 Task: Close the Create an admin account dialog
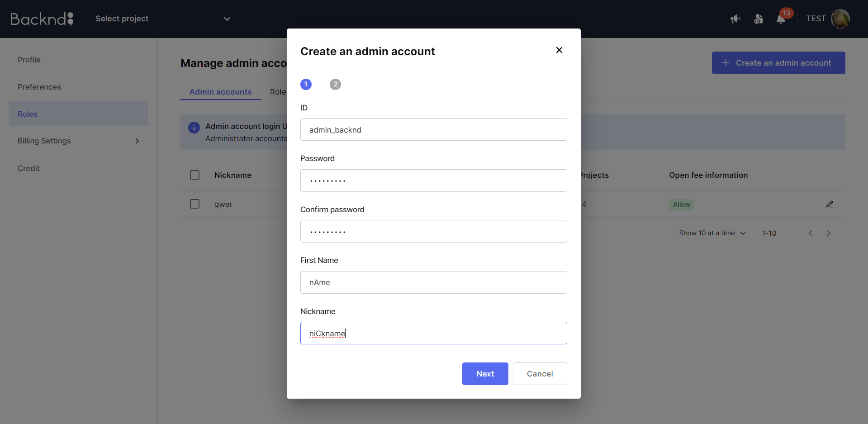point(559,50)
